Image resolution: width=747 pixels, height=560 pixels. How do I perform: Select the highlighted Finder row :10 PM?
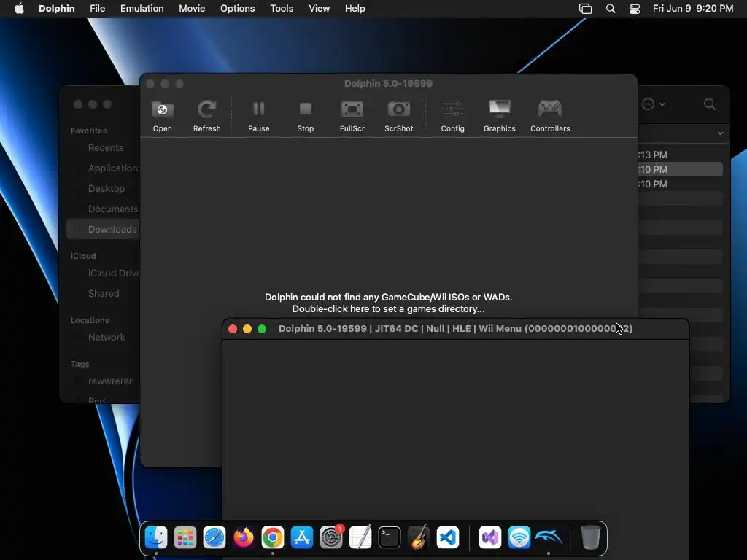[681, 169]
